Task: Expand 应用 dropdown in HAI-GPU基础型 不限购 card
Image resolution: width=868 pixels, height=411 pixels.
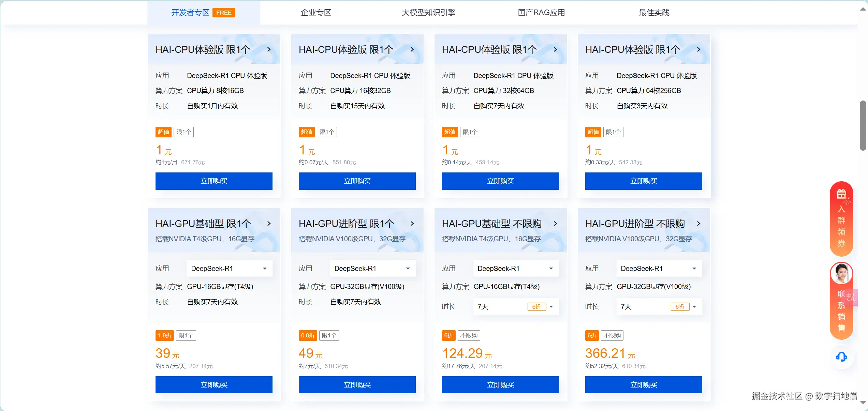Action: tap(516, 269)
